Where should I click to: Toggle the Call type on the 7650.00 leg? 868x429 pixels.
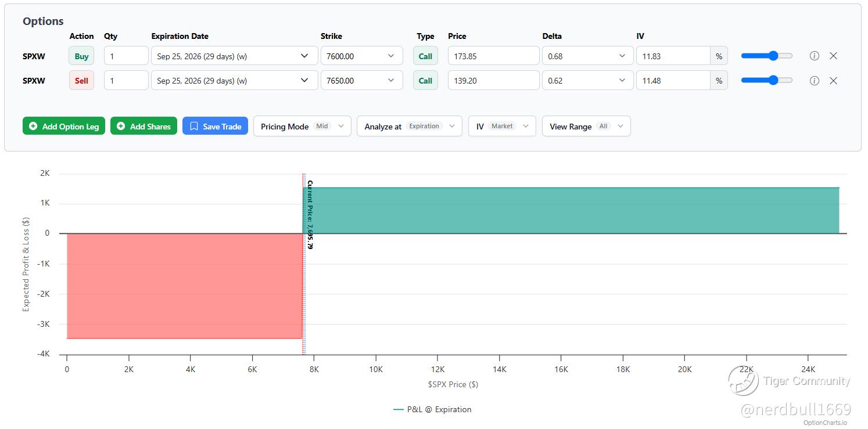click(425, 81)
